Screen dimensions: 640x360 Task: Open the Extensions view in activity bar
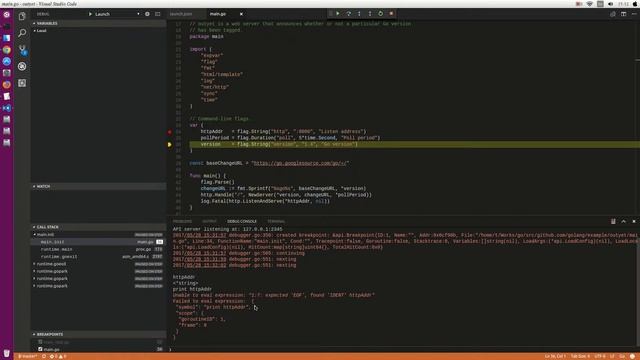(22, 83)
